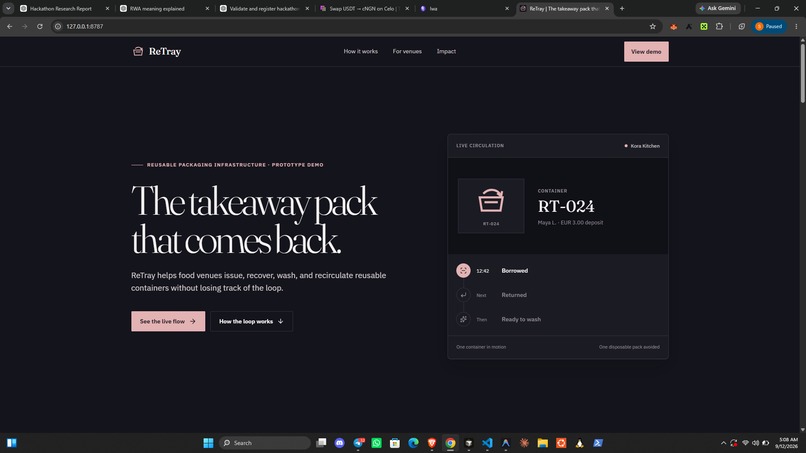Open PowerShell from taskbar

(598, 443)
